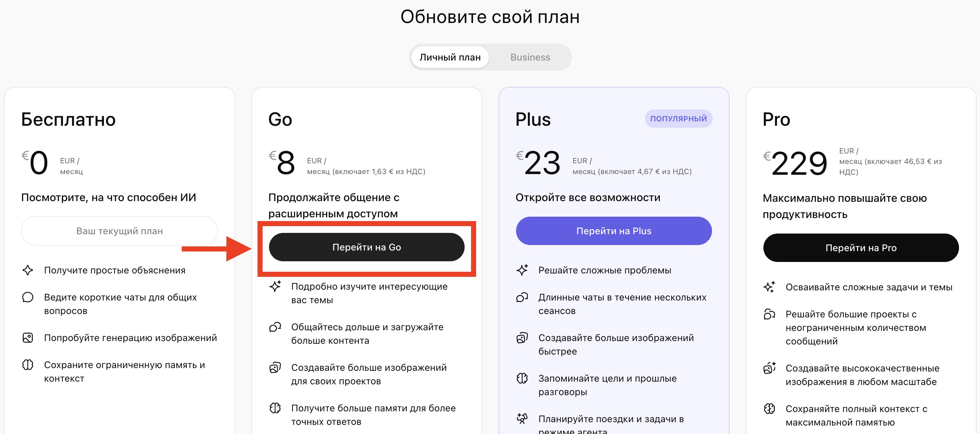This screenshot has width=980, height=434.
Task: Click 'Перейти на Plus' button
Action: 614,231
